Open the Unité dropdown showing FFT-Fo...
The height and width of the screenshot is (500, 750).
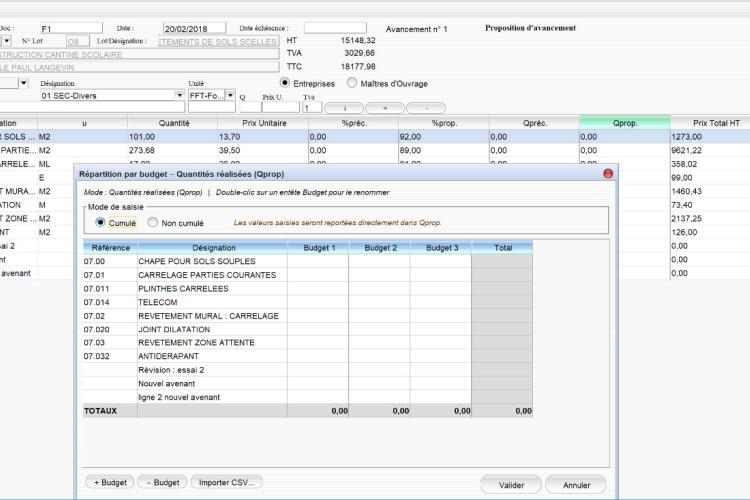tap(231, 95)
